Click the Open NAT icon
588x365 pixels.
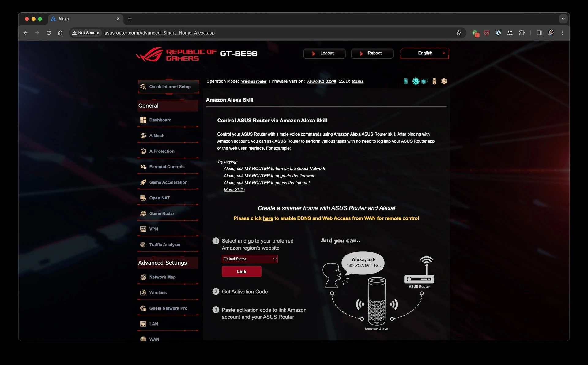pos(143,198)
